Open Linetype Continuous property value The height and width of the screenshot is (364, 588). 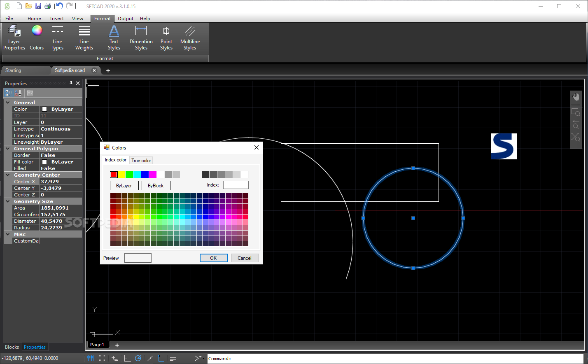(x=61, y=129)
